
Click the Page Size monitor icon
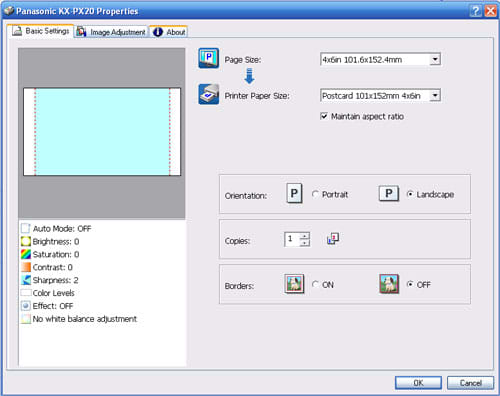[x=209, y=58]
